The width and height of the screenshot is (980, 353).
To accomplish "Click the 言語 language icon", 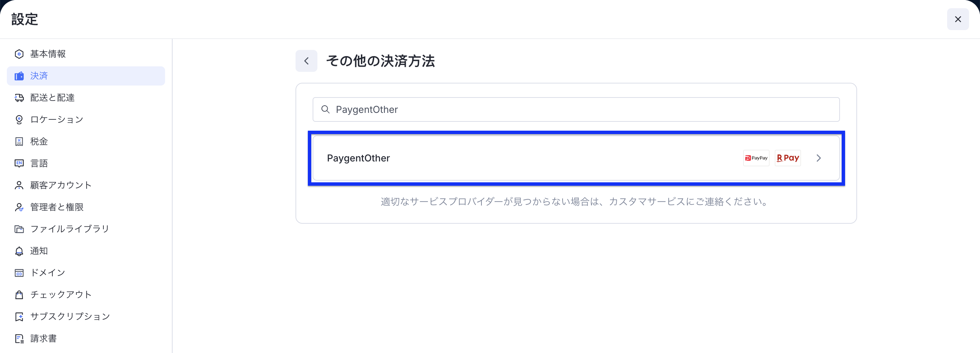I will [x=19, y=164].
